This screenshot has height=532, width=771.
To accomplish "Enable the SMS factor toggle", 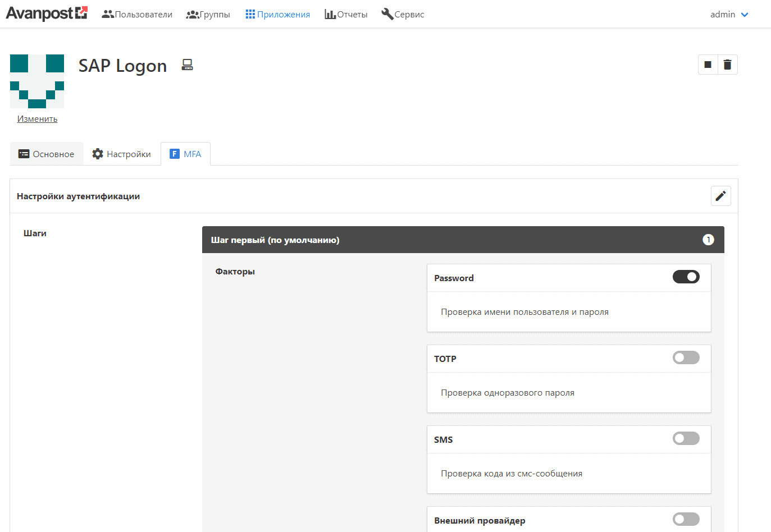I will pos(686,438).
